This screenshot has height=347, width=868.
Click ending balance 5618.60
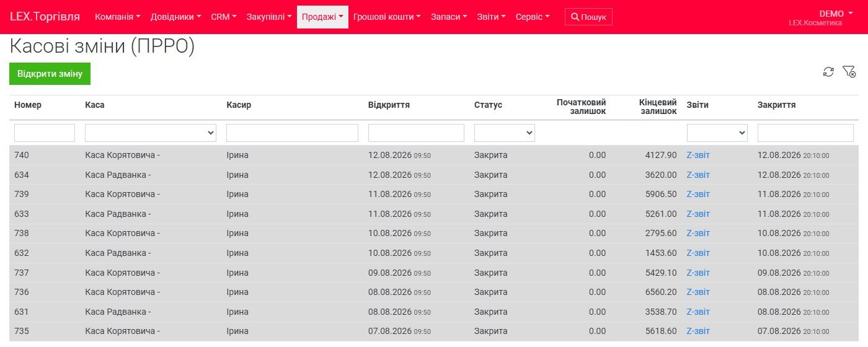tap(661, 331)
